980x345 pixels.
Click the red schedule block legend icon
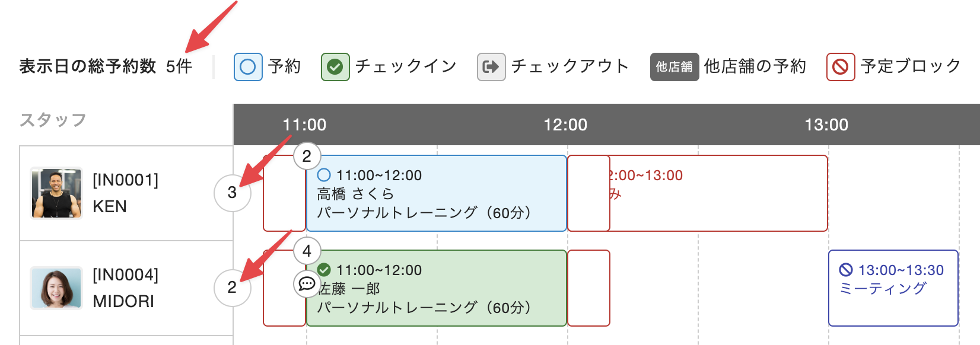click(841, 66)
